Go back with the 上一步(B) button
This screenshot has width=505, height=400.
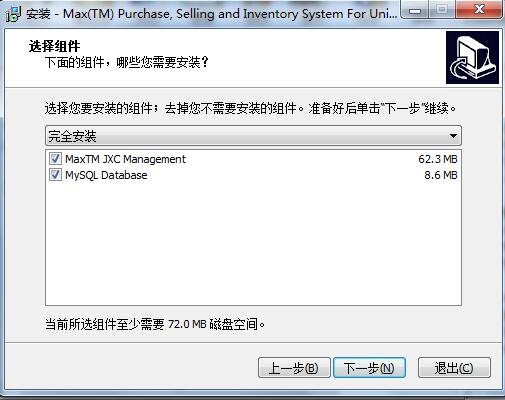[x=294, y=368]
